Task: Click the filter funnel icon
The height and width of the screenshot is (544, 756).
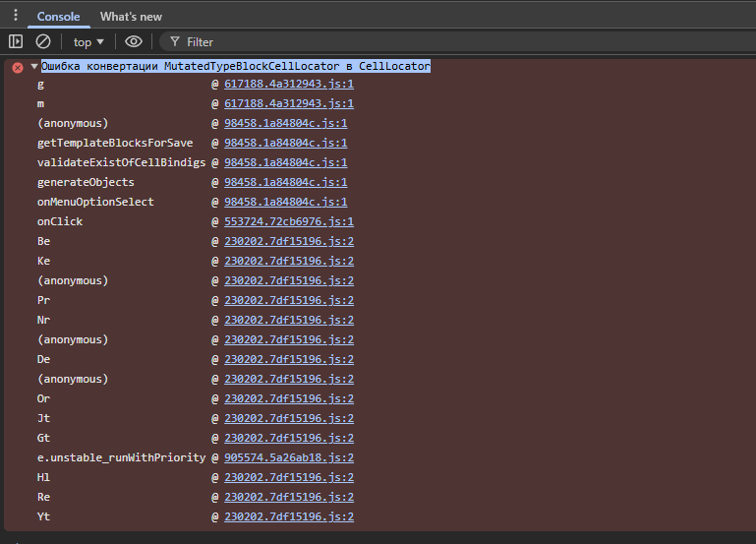Action: 174,42
